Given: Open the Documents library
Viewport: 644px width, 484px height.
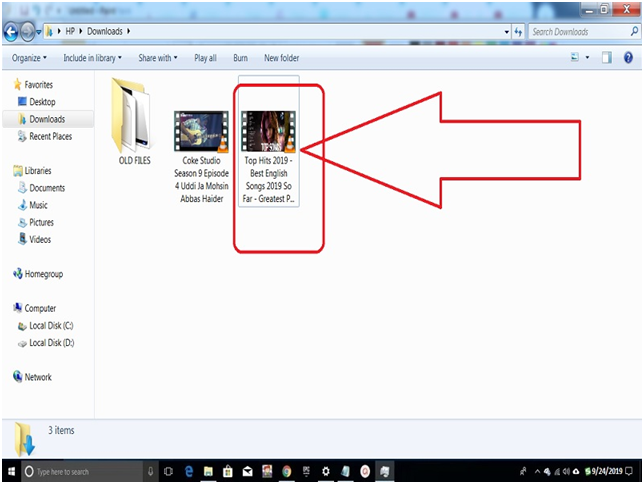Looking at the screenshot, I should pyautogui.click(x=47, y=188).
